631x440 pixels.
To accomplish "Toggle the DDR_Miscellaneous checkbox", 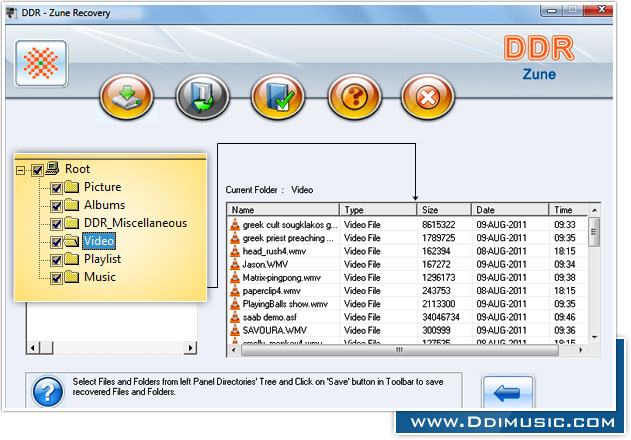I will pyautogui.click(x=56, y=224).
